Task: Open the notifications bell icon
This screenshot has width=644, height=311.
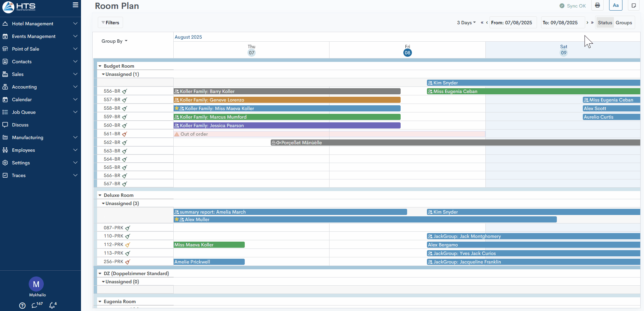Action: [x=52, y=305]
